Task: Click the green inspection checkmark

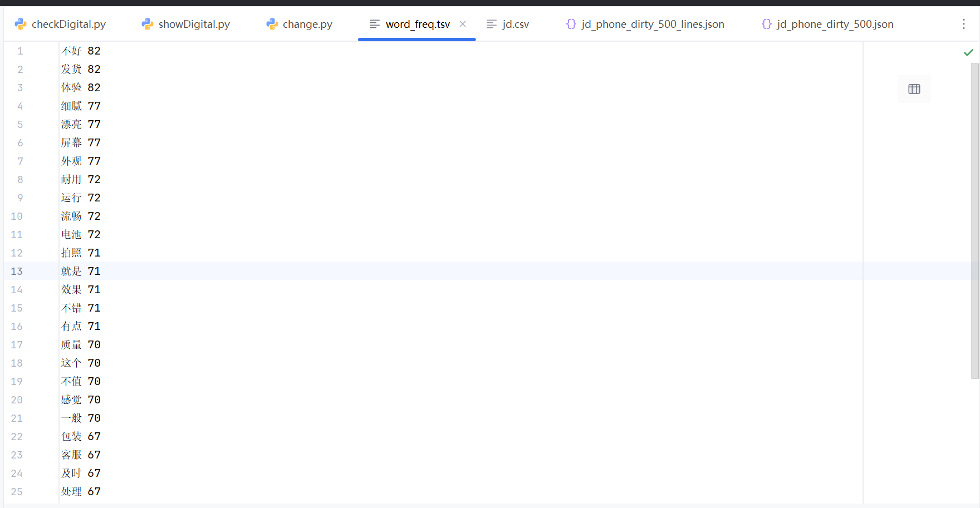Action: pos(968,52)
